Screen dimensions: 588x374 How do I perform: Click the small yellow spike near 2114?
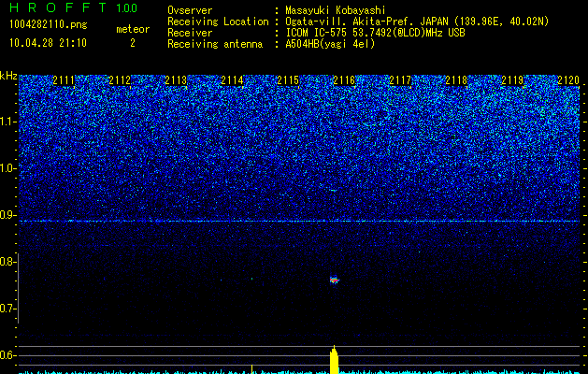tap(251, 368)
